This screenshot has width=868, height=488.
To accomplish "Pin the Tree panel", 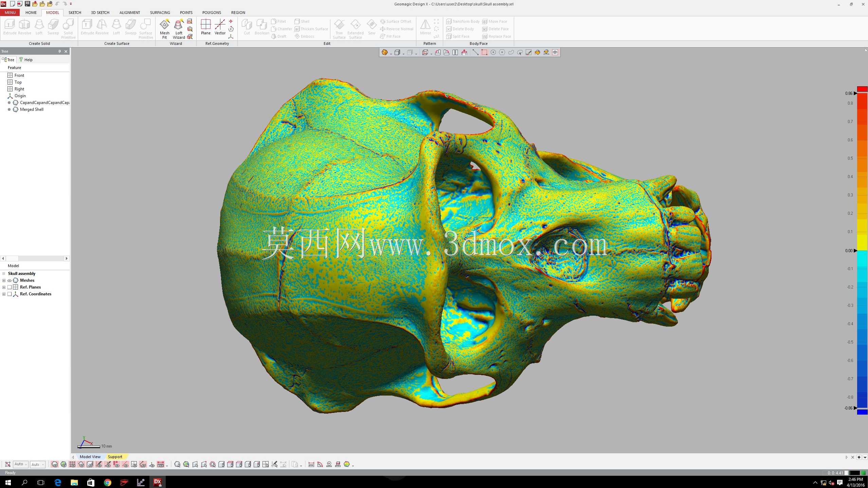I will [x=59, y=51].
